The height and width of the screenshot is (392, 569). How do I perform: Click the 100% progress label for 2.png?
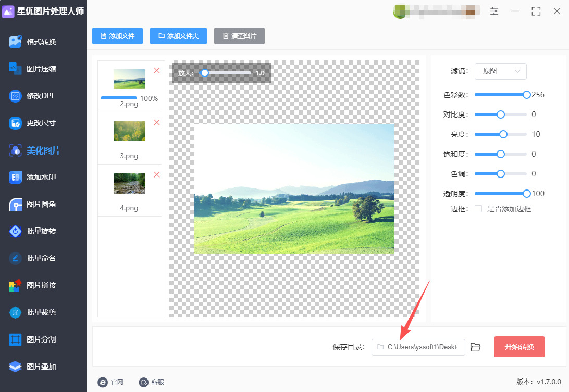pyautogui.click(x=149, y=98)
